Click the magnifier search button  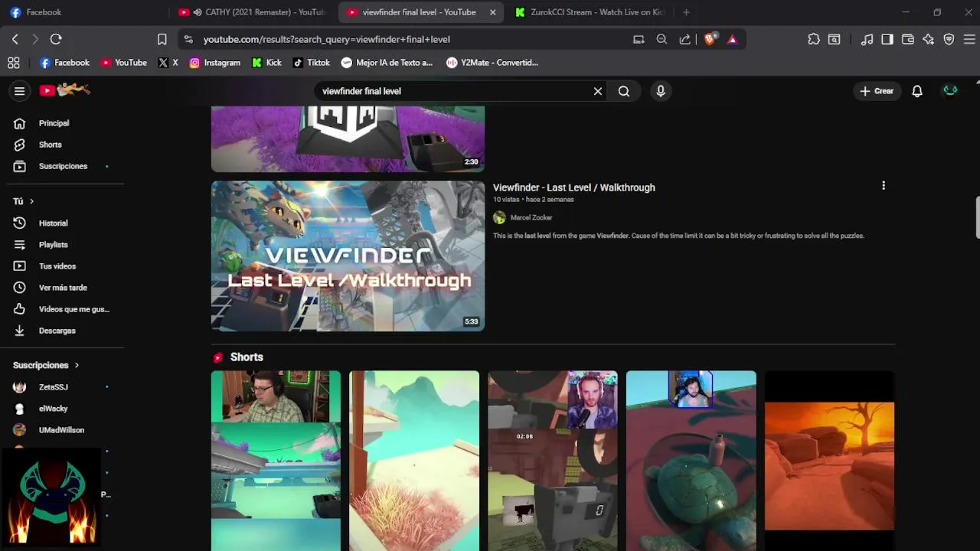(624, 91)
